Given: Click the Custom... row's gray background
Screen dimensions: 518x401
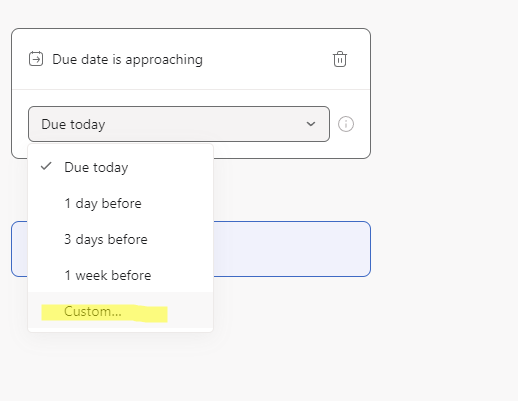Looking at the screenshot, I should tap(190, 311).
